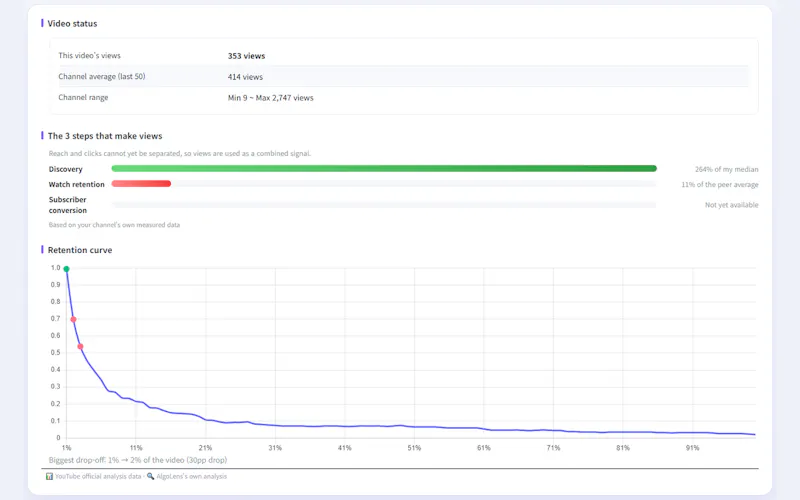
Task: Select 'Min 9 ~ Max 2,747 views' value
Action: coord(270,98)
